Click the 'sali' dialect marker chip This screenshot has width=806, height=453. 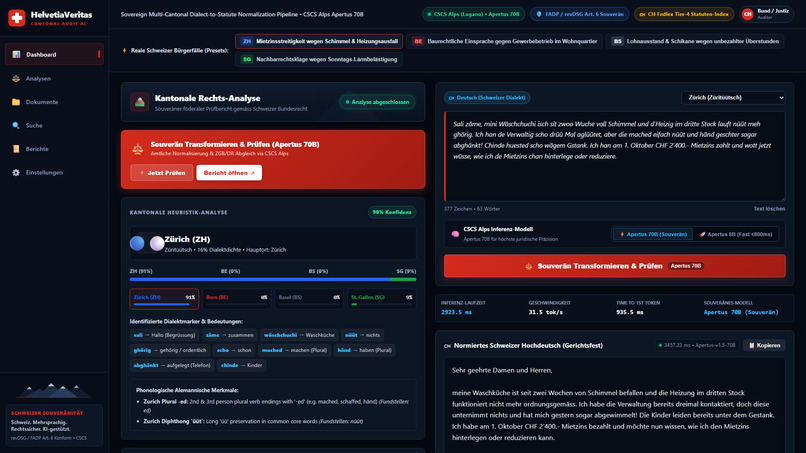tap(164, 335)
